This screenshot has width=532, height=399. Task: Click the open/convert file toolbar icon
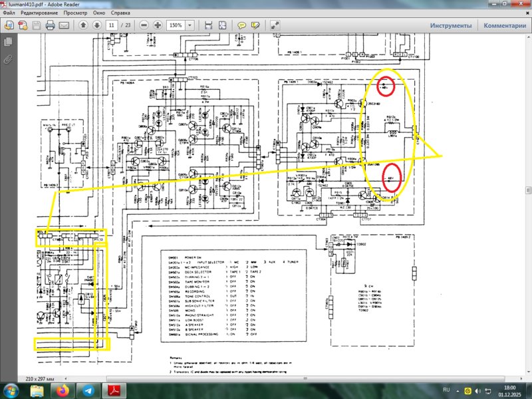tap(9, 25)
